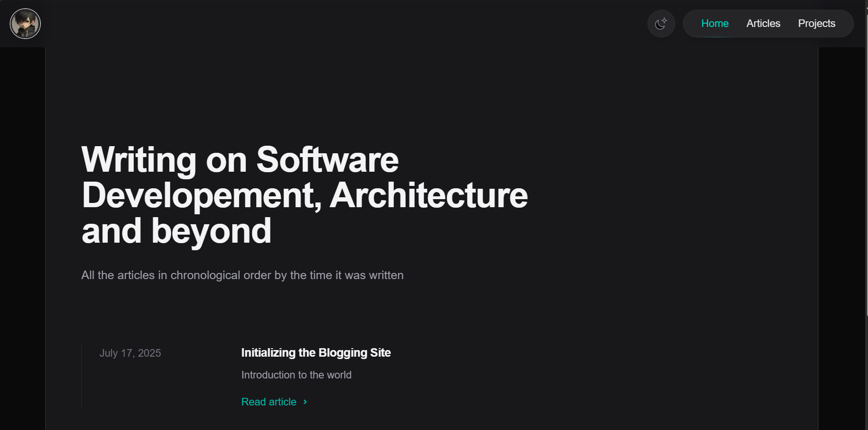Open the Articles page
Screen dimensions: 868x430
[763, 24]
